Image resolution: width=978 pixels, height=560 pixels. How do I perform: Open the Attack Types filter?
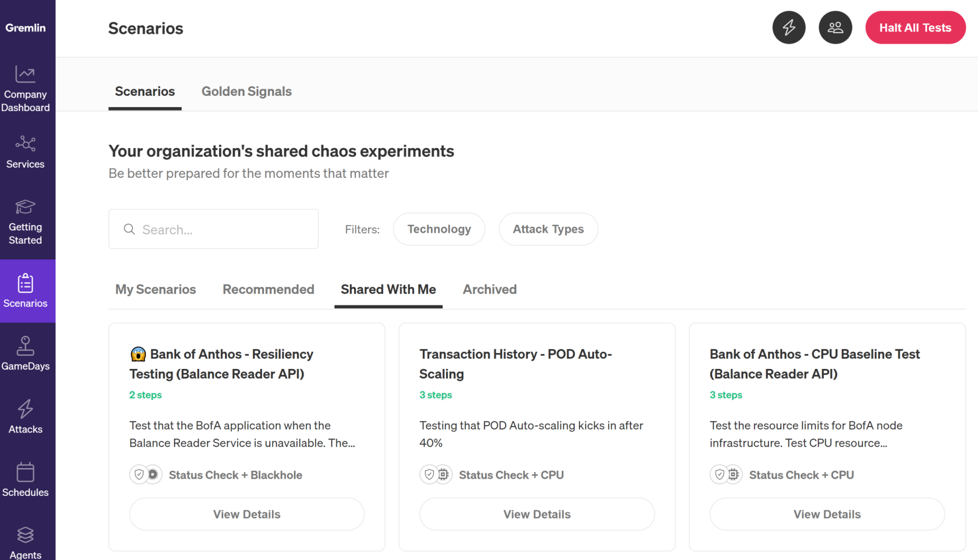(x=548, y=229)
